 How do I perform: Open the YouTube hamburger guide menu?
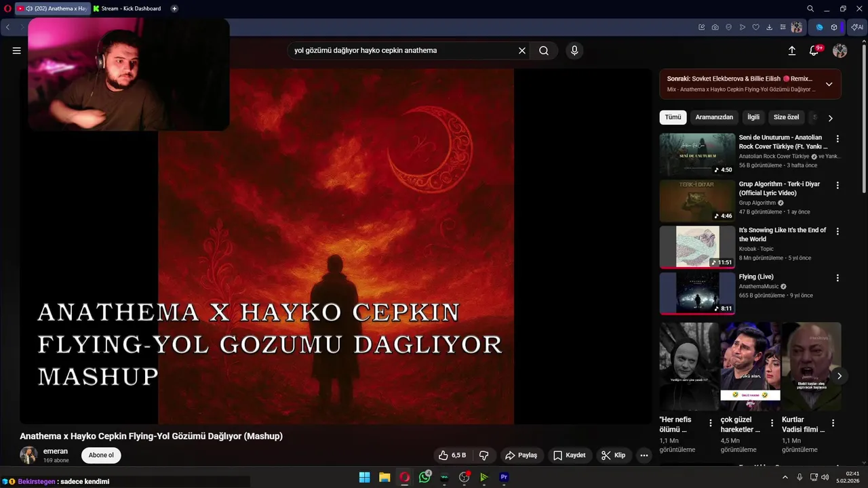pos(16,51)
